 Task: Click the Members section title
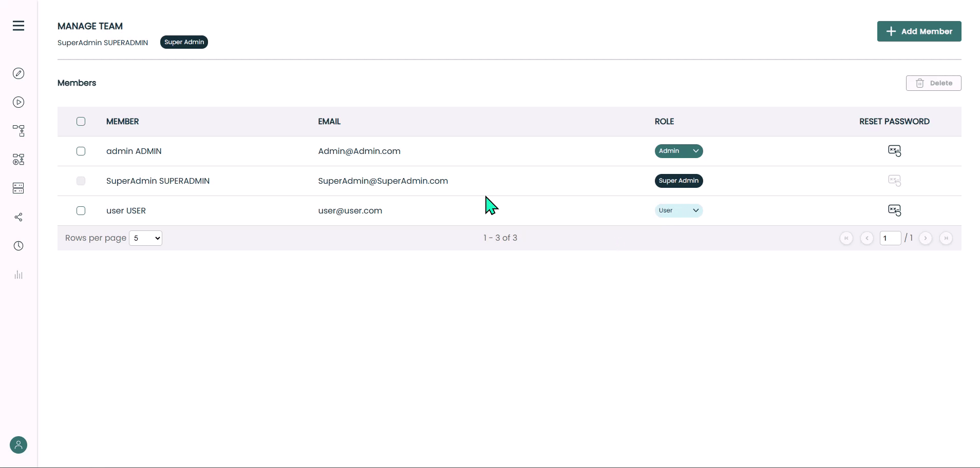pyautogui.click(x=77, y=83)
